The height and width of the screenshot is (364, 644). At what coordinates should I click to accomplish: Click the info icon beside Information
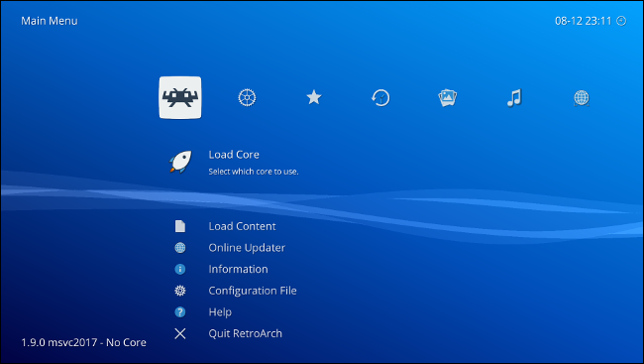pos(180,269)
